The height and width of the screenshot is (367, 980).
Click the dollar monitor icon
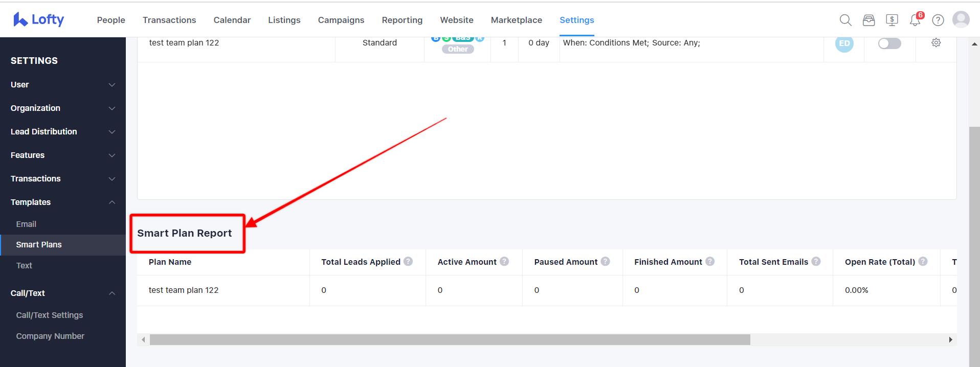(x=892, y=20)
